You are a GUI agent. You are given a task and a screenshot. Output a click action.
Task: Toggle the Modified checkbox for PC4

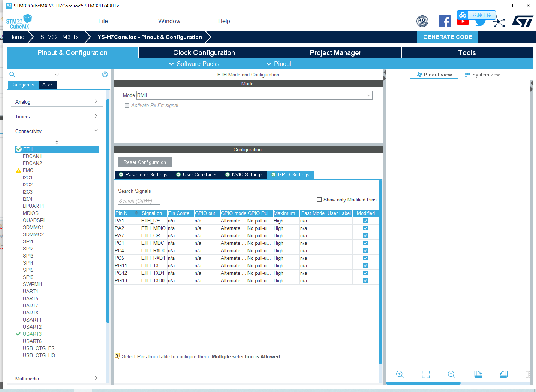click(365, 250)
